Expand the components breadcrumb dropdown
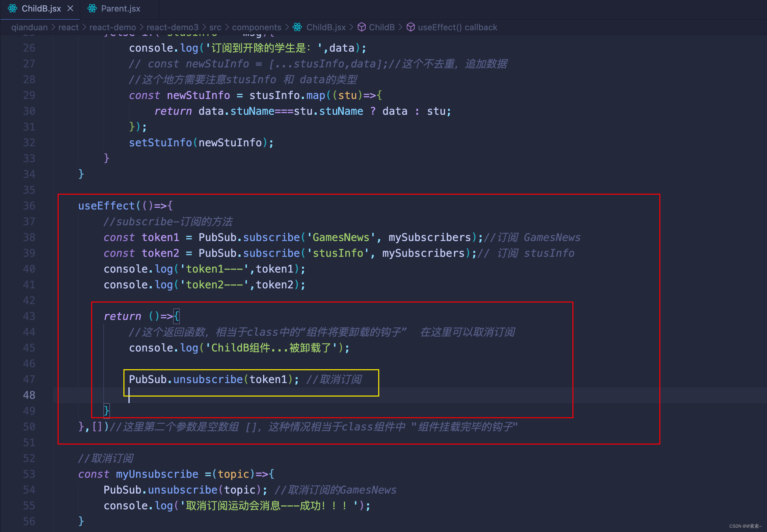This screenshot has width=767, height=532. coord(256,27)
